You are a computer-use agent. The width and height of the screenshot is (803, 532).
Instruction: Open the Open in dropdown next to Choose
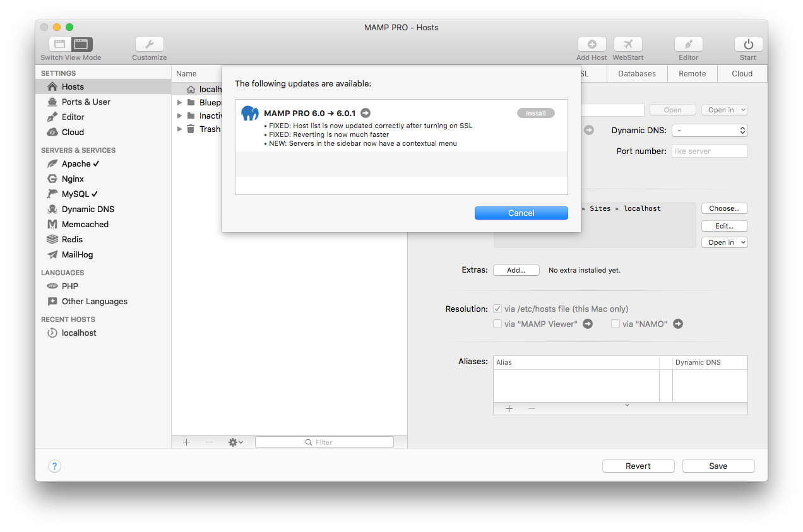(724, 242)
